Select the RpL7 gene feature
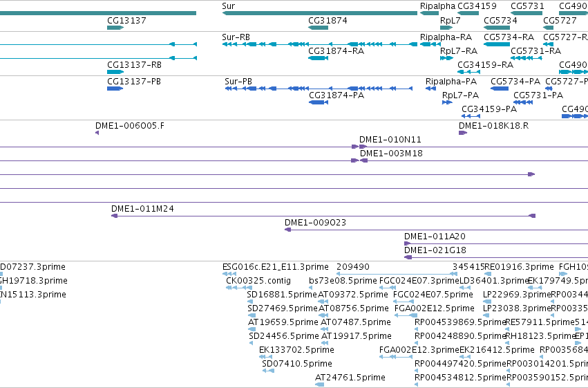588x388 pixels. 446,28
